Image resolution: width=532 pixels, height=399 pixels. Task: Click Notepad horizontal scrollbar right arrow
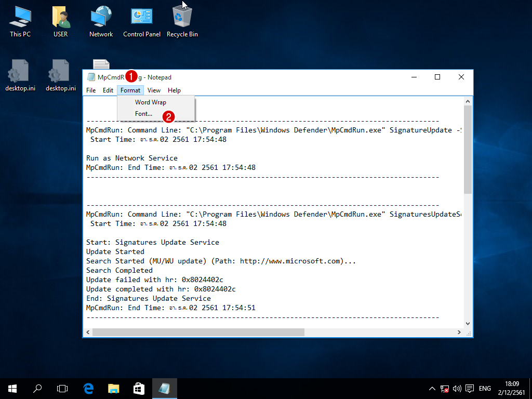[459, 332]
